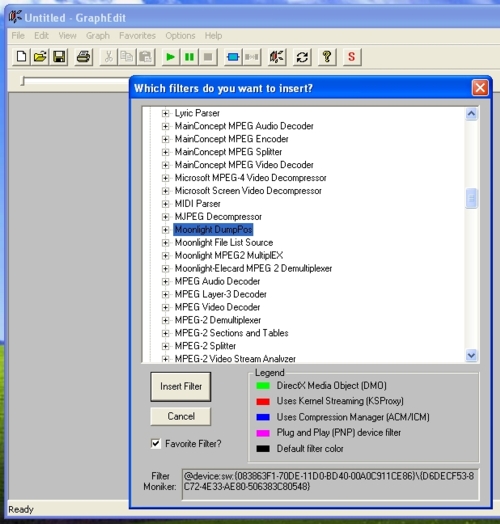Select the MPEG-2 Demultiplexer filter
The width and height of the screenshot is (500, 524).
point(218,320)
